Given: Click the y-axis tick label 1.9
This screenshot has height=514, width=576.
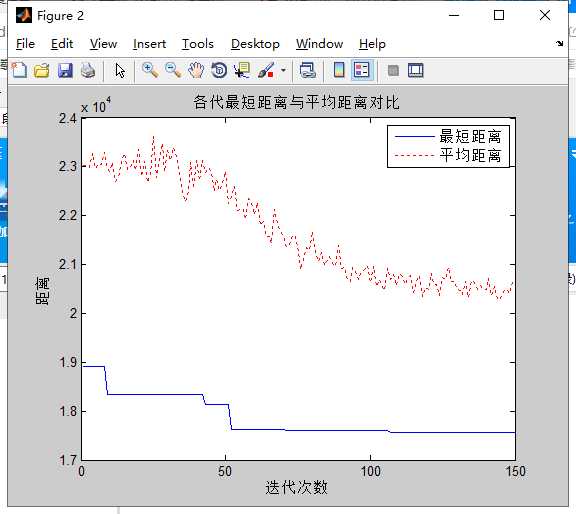Looking at the screenshot, I should (68, 362).
